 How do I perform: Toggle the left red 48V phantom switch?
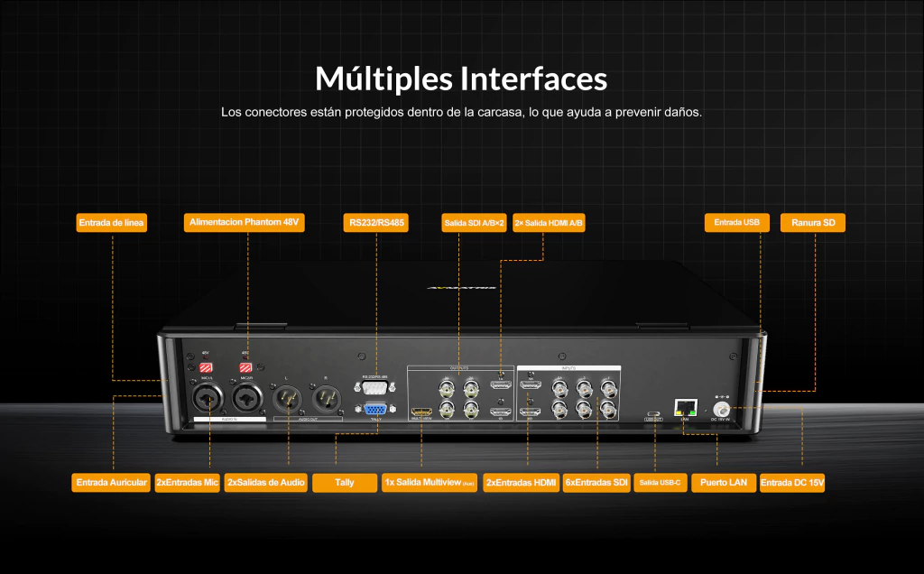(x=206, y=367)
